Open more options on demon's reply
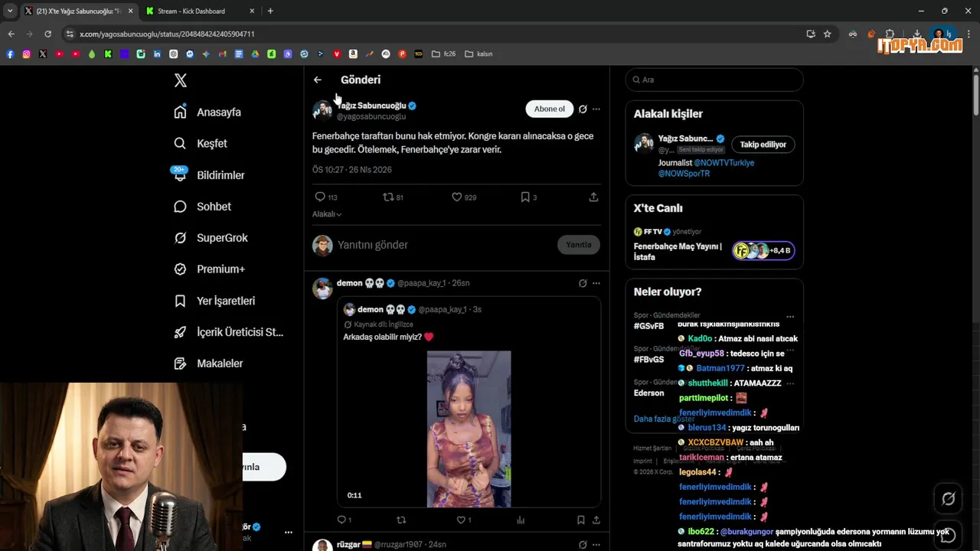The width and height of the screenshot is (980, 551). pos(596,283)
